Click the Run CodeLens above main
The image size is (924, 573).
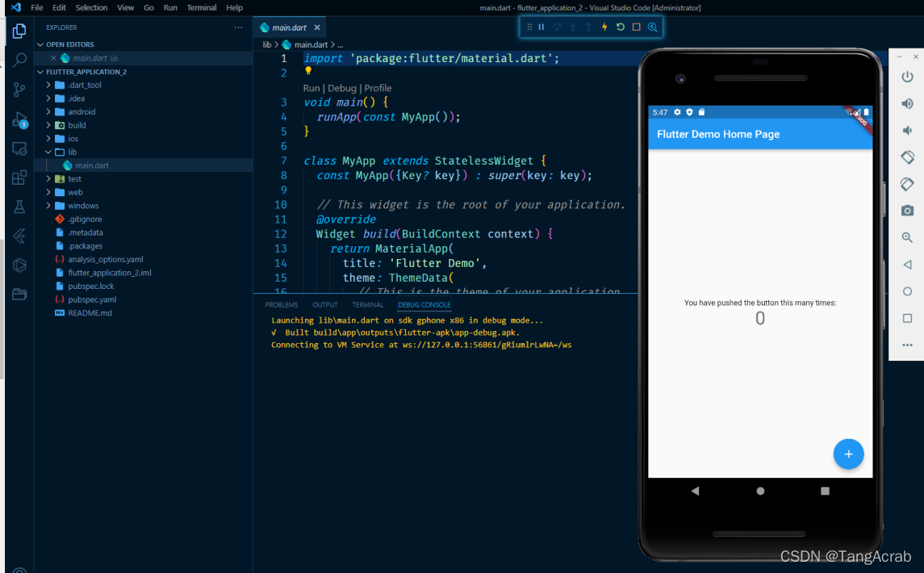pos(311,89)
